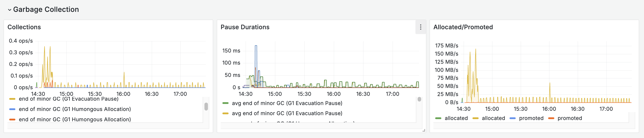This screenshot has height=138, width=644.
Task: Toggle the yellow-marked allocated series label
Action: pyautogui.click(x=493, y=118)
